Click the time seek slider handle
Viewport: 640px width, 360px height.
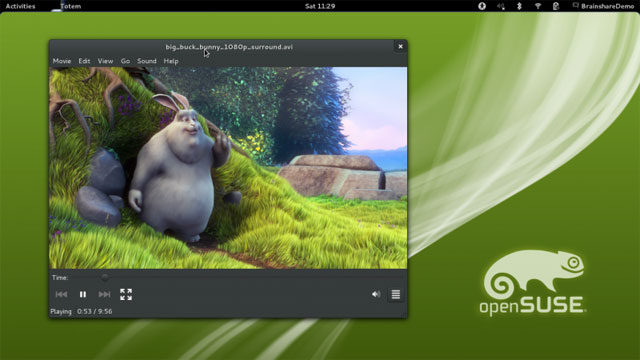(105, 278)
